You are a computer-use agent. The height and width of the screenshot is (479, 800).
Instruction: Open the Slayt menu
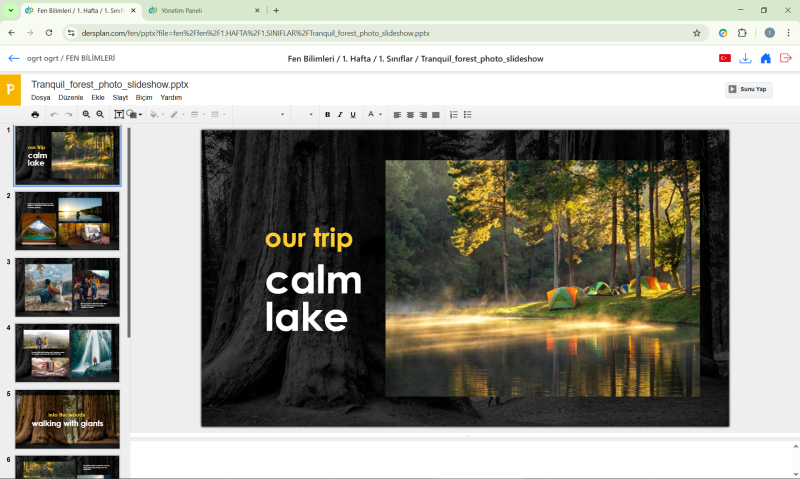pos(120,98)
